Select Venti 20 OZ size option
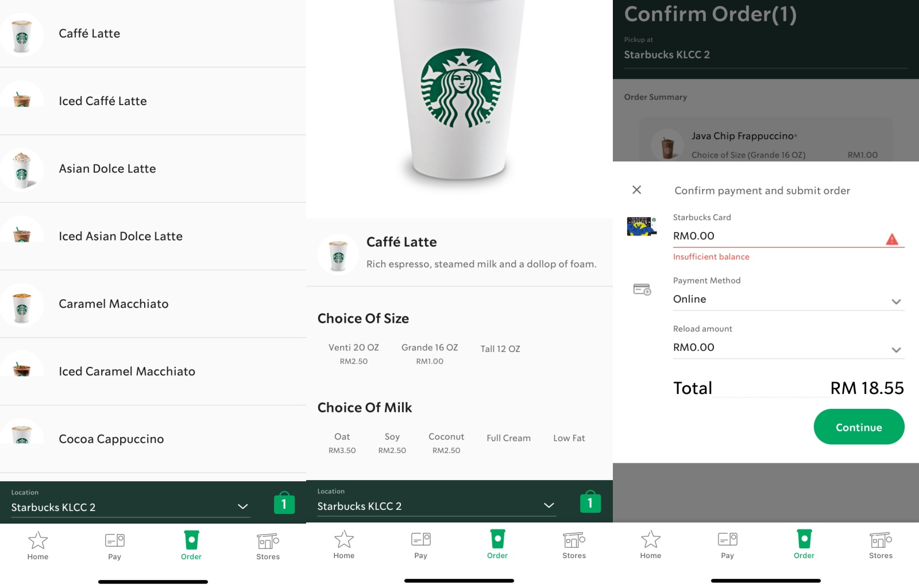 354,354
